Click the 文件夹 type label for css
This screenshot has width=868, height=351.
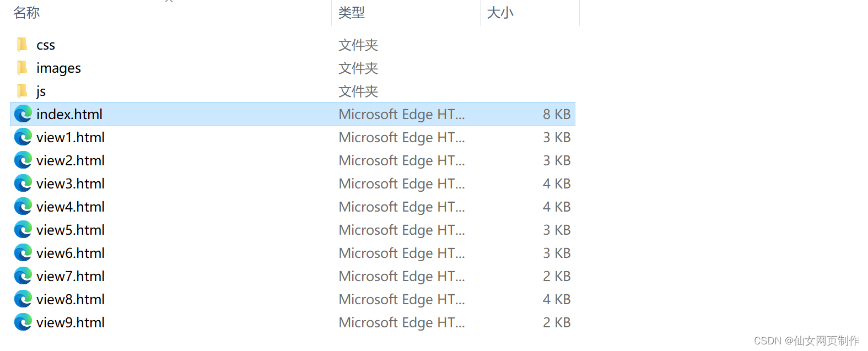(358, 45)
